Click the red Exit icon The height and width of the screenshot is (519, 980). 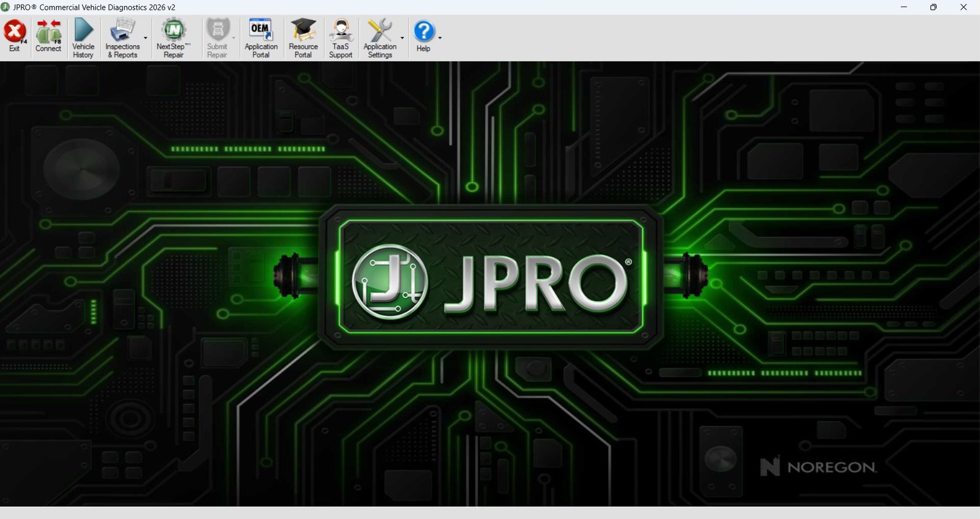(15, 32)
